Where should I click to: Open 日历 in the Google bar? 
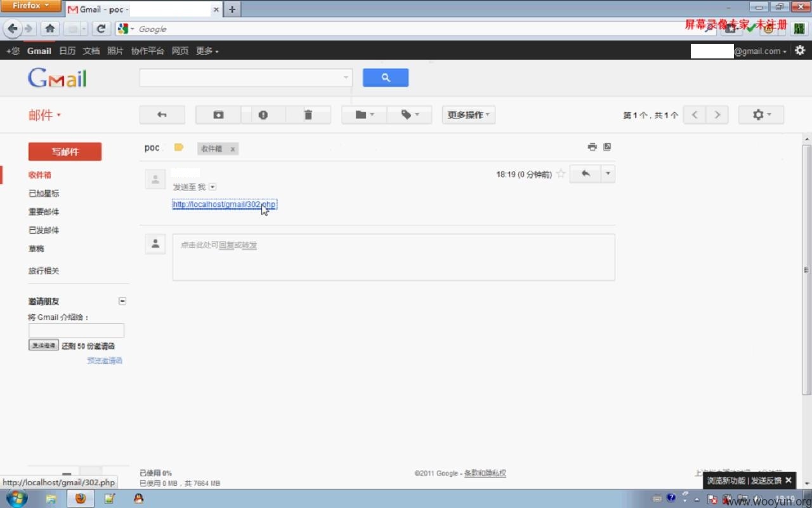pos(67,51)
